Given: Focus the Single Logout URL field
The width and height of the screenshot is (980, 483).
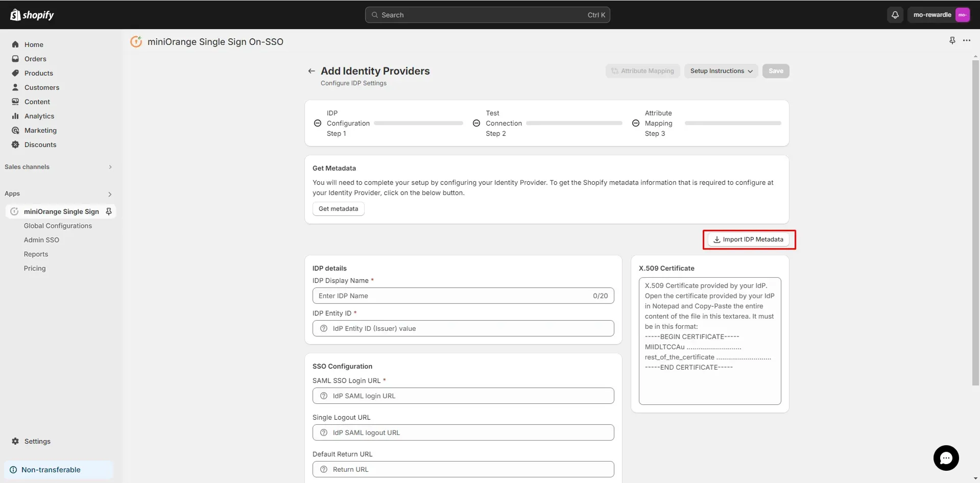Looking at the screenshot, I should [x=463, y=432].
